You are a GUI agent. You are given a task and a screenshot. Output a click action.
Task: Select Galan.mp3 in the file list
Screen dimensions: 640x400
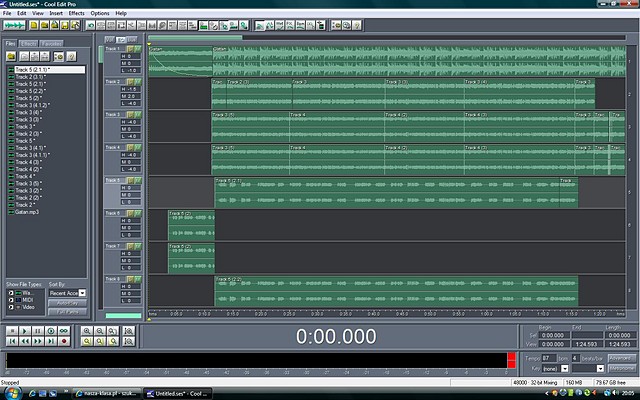[27, 212]
